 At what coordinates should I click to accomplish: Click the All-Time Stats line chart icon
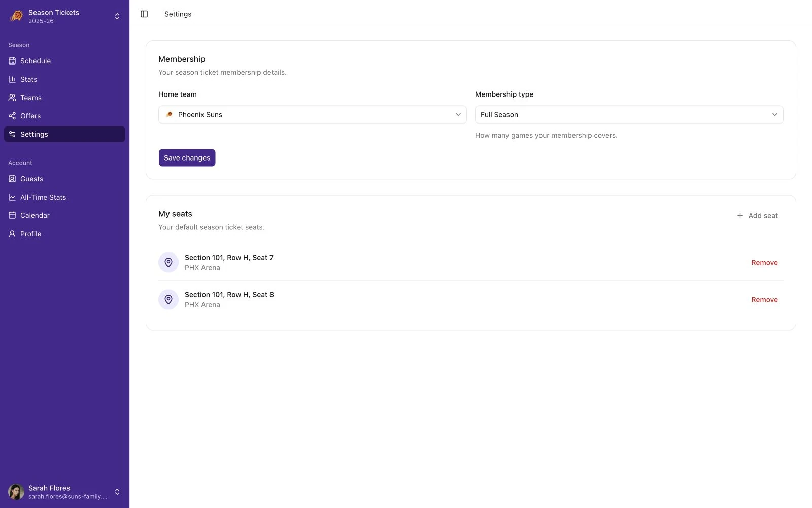[12, 197]
